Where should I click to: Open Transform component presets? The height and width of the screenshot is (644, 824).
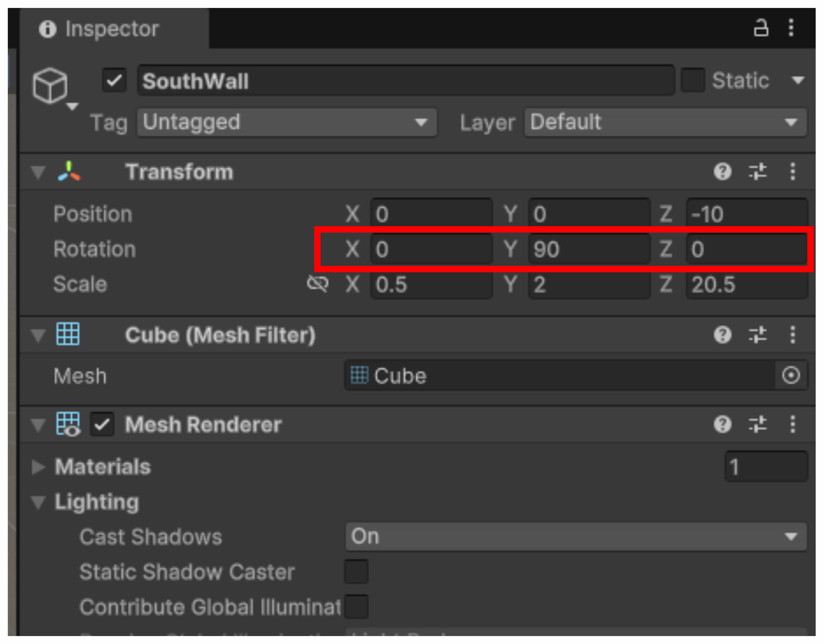pos(758,172)
